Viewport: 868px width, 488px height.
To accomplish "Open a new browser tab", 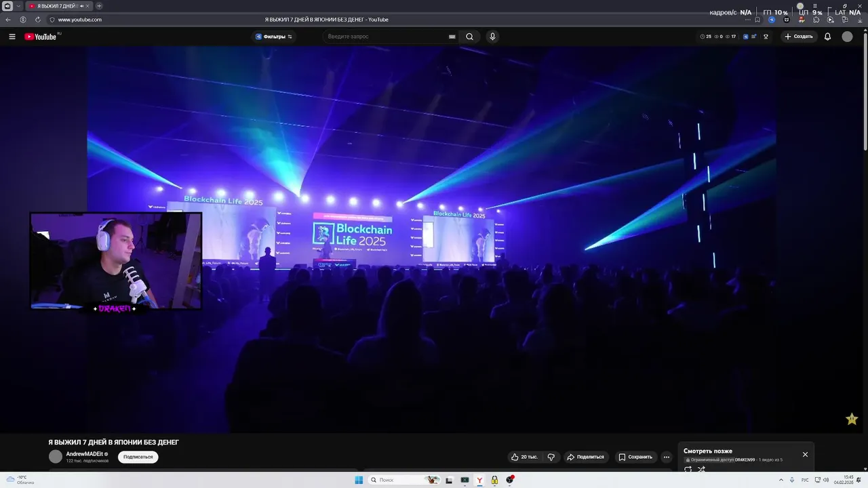I will (99, 6).
